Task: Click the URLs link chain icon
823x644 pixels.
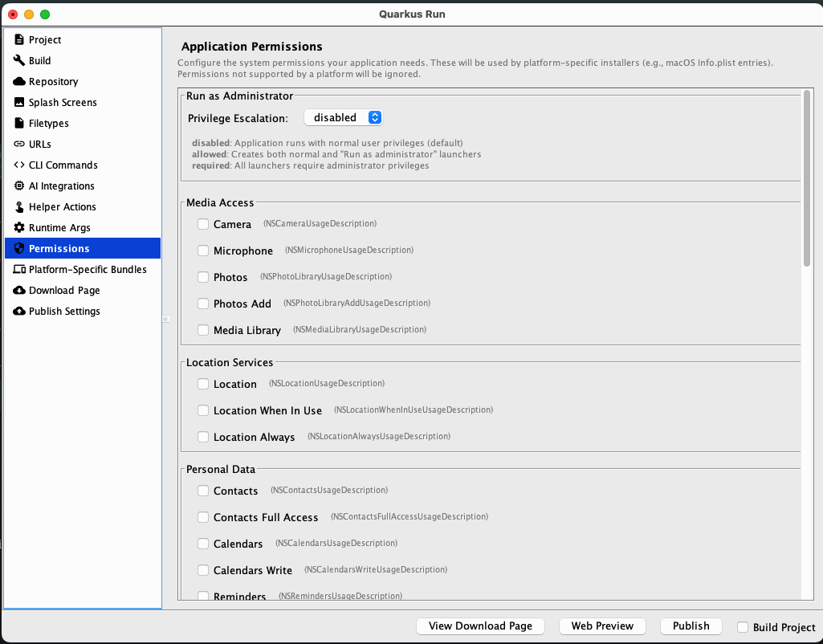Action: (x=19, y=144)
